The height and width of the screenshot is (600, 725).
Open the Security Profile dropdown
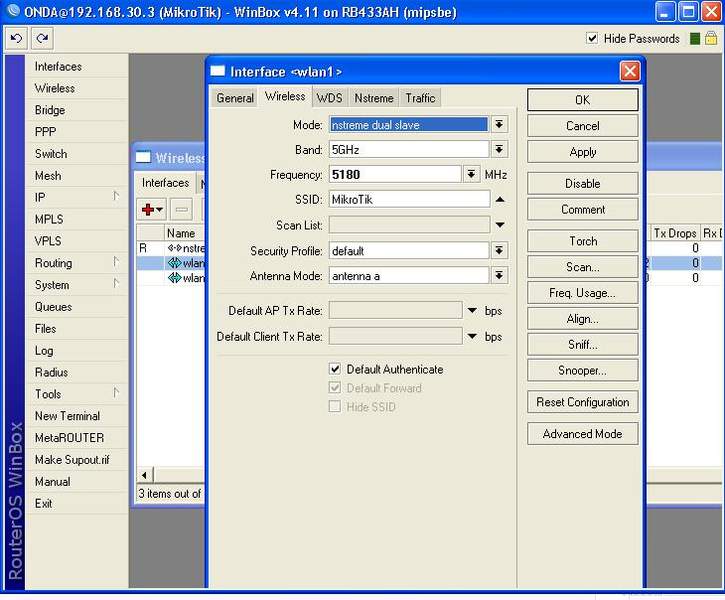coord(499,251)
